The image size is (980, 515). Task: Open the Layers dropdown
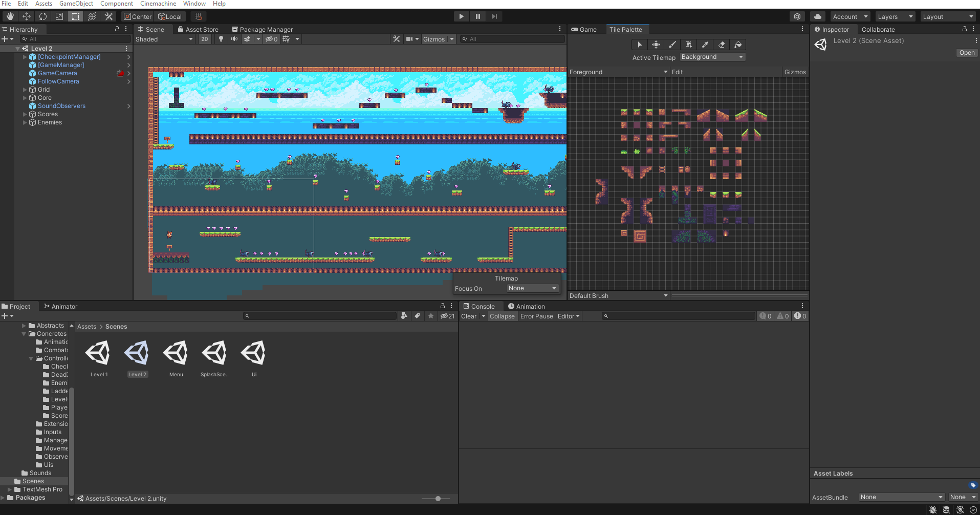click(x=896, y=16)
